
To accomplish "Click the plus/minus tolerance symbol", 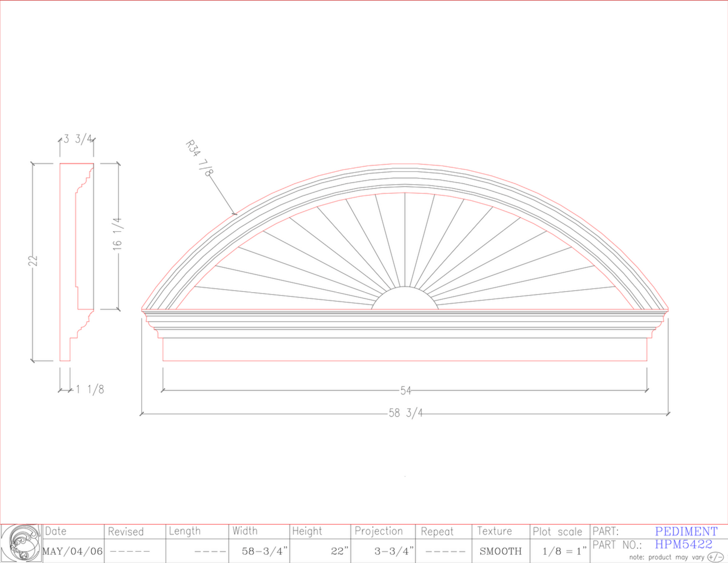I will (x=715, y=557).
